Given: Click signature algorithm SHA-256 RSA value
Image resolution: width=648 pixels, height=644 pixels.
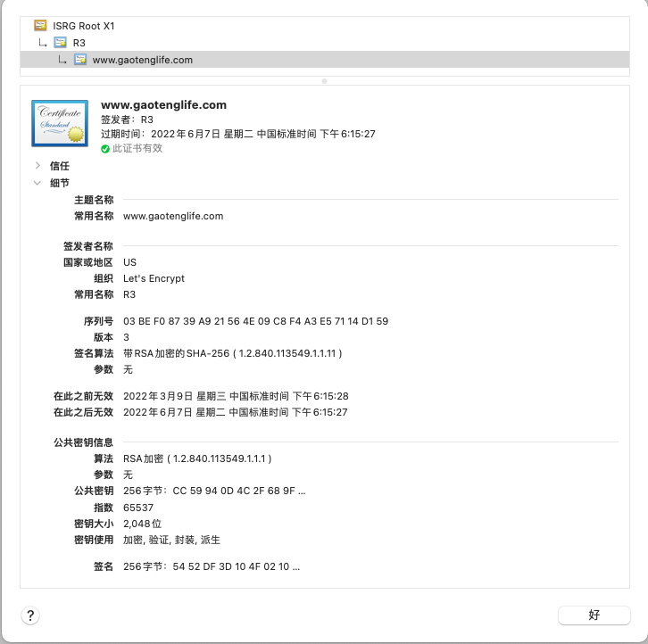Looking at the screenshot, I should pos(233,353).
